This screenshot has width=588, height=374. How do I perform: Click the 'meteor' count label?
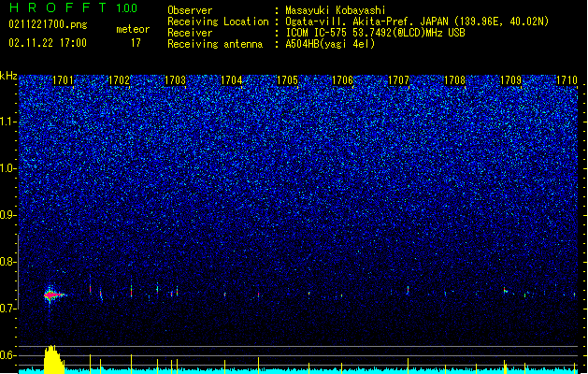coord(133,29)
